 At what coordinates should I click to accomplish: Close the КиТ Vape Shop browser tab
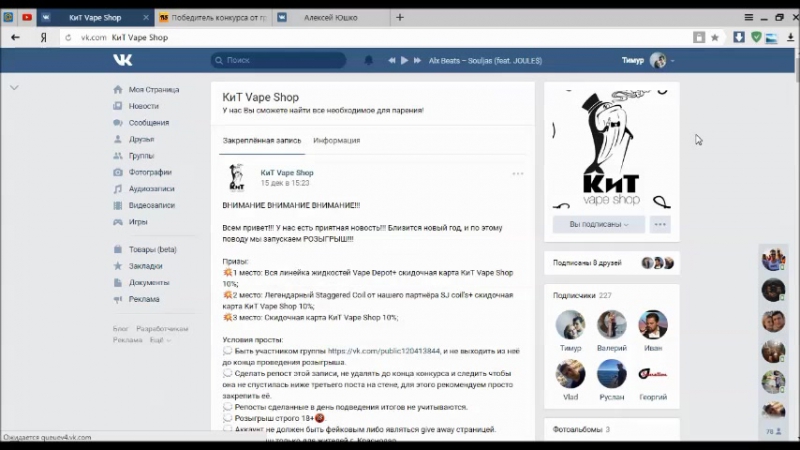click(x=146, y=17)
